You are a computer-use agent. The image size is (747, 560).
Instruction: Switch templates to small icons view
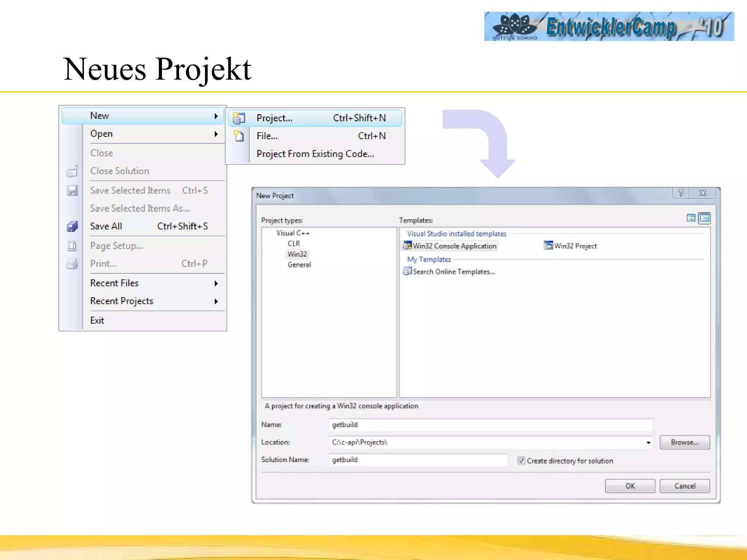pyautogui.click(x=705, y=218)
